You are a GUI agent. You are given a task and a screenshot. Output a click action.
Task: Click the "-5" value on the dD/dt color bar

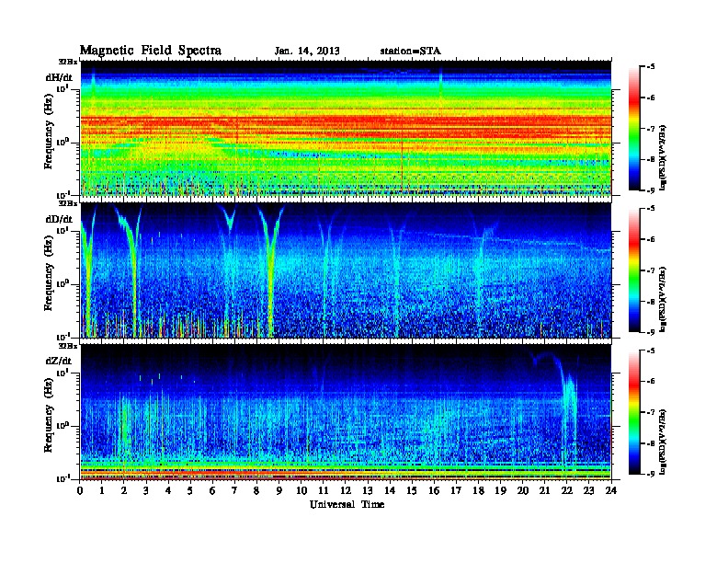(651, 209)
